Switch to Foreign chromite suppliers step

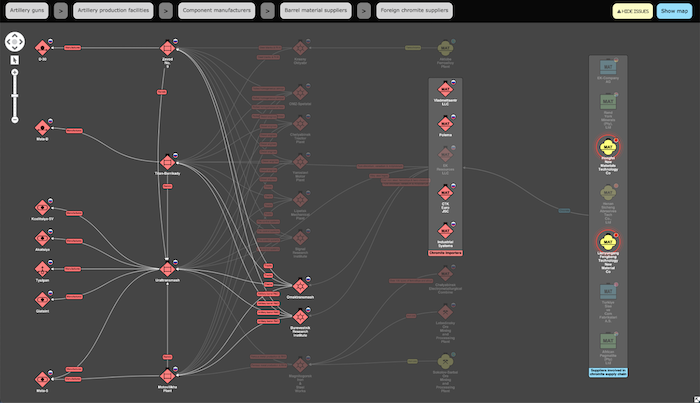point(414,11)
